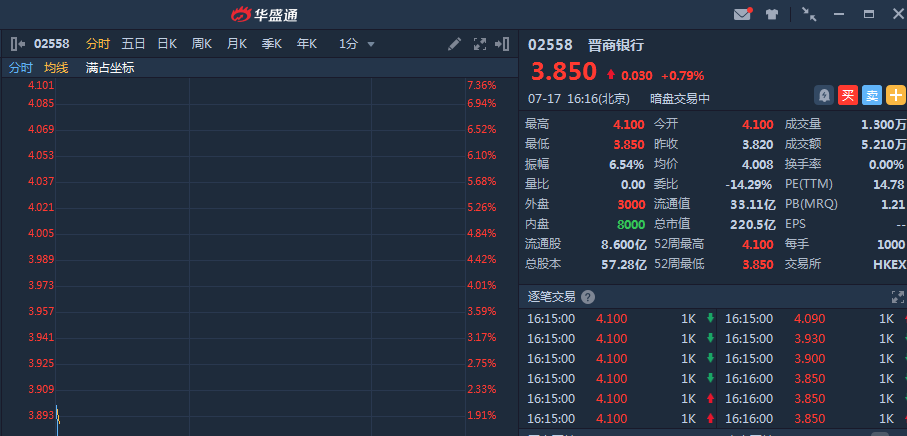
Task: Click the 交易所 value HKEX
Action: click(x=889, y=265)
